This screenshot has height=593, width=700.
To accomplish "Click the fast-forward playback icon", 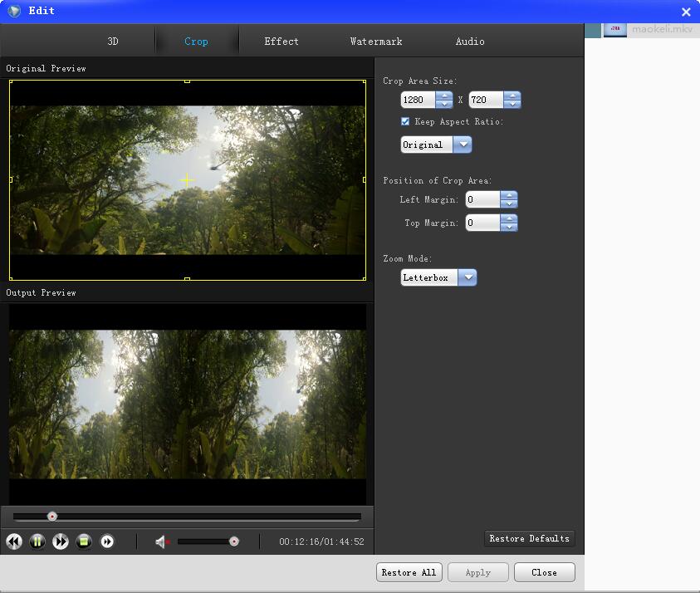I will point(61,542).
